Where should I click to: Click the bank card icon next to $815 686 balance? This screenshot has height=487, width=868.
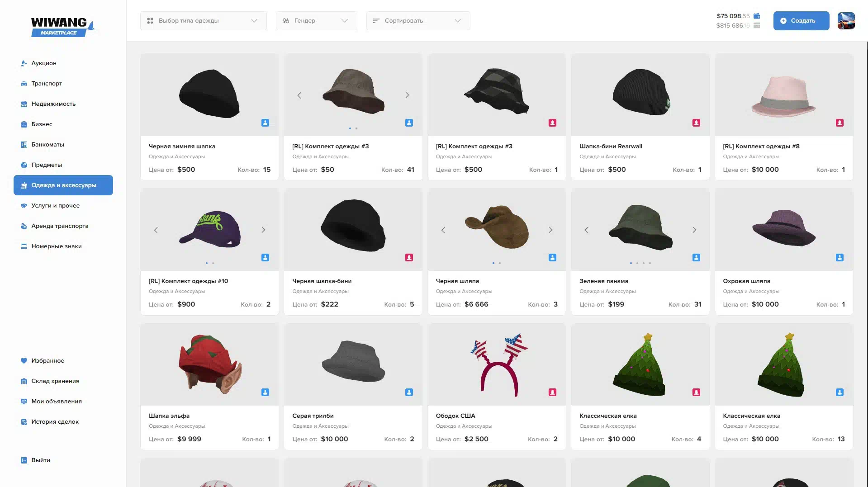point(757,25)
